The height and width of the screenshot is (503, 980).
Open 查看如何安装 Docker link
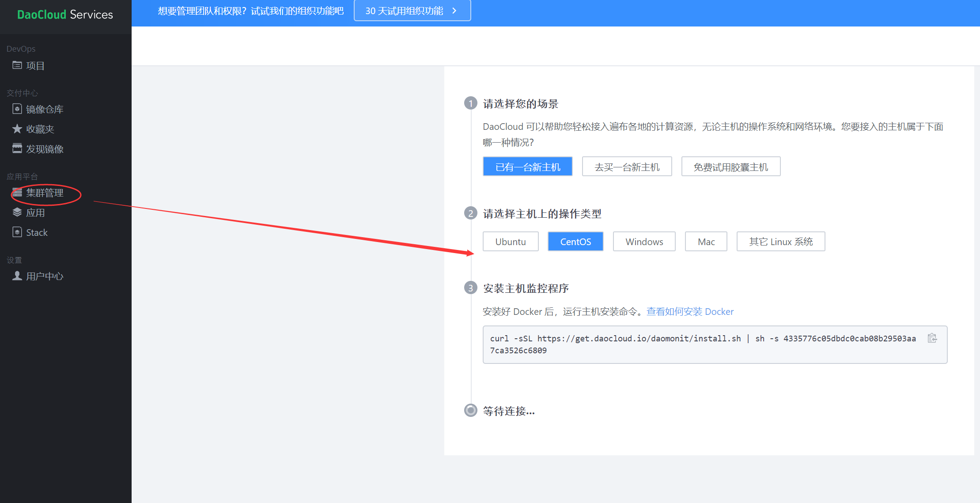[690, 311]
